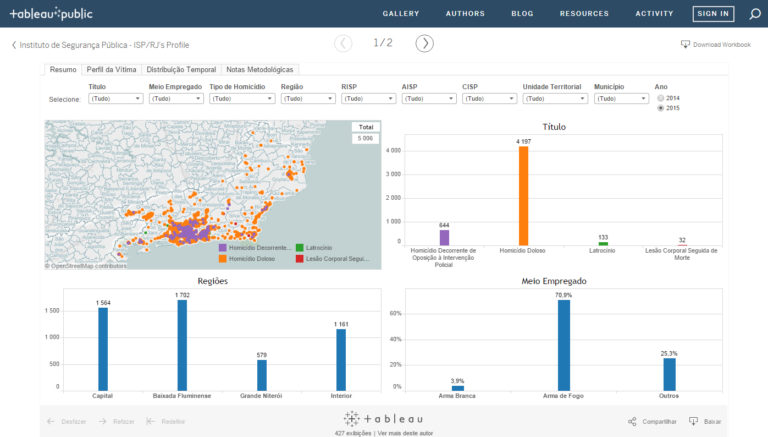Click the Baixar download icon
768x437 pixels.
[x=694, y=421]
